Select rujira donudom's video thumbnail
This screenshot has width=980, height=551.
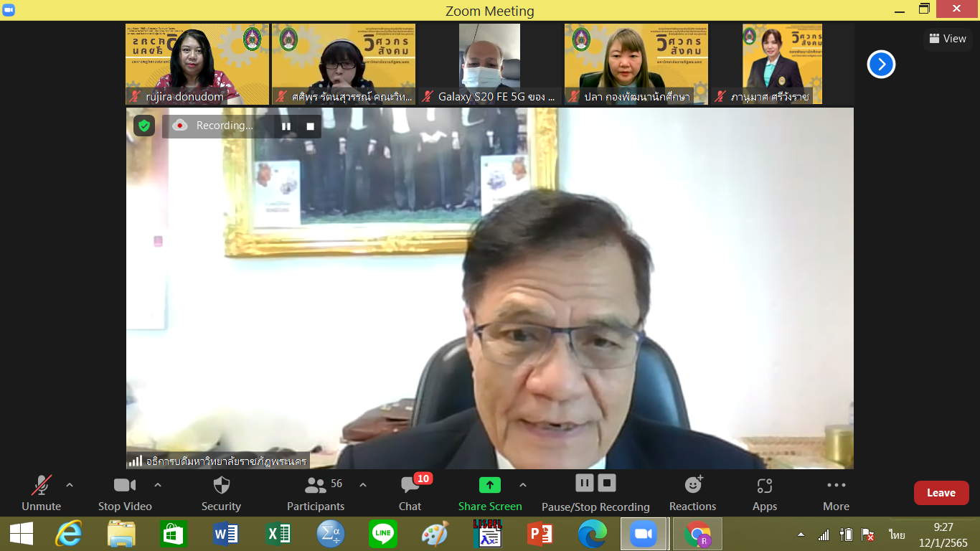coord(197,65)
